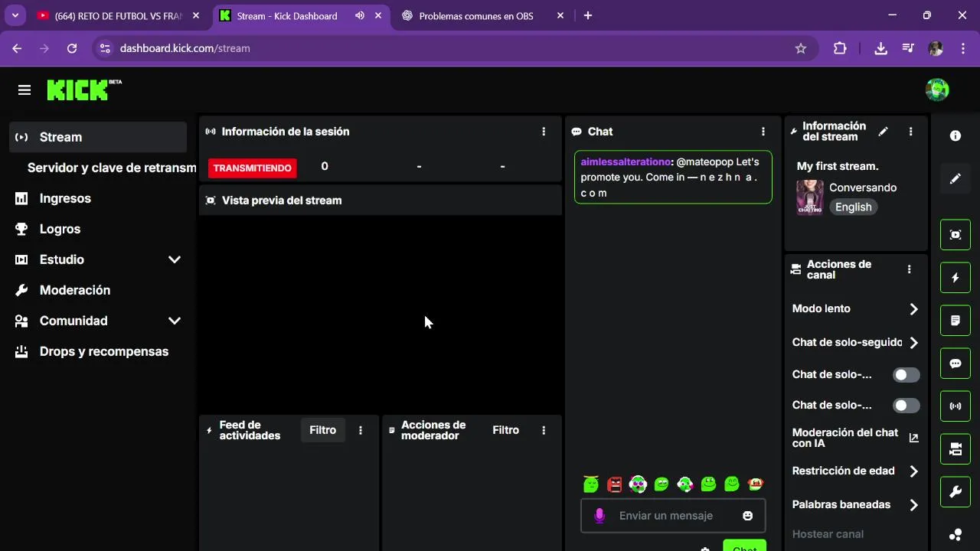
Task: Open Acciones de canal three-dot menu
Action: (x=909, y=269)
